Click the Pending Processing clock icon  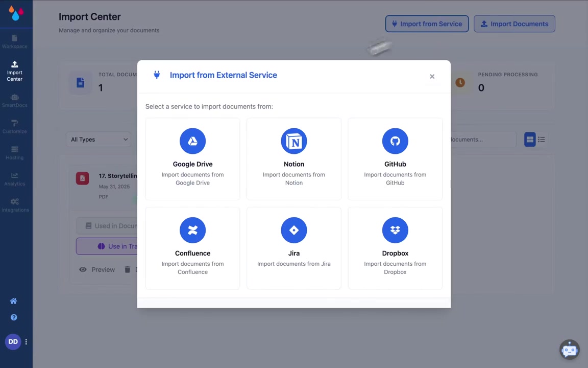[460, 83]
